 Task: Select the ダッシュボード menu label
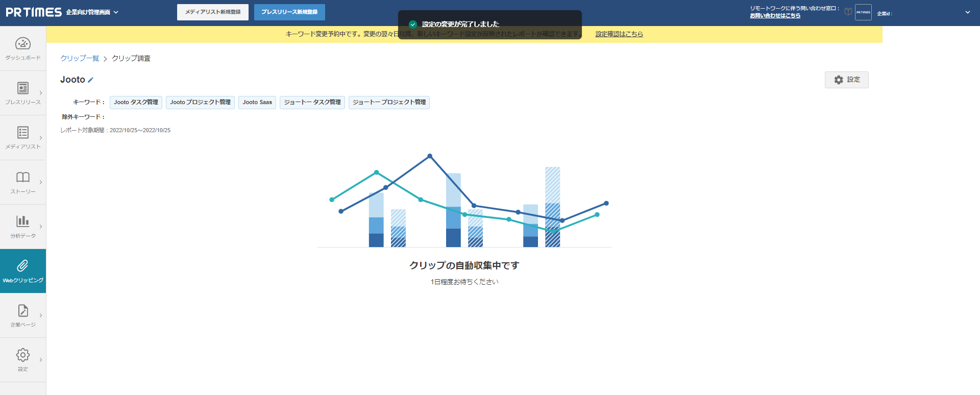coord(23,58)
